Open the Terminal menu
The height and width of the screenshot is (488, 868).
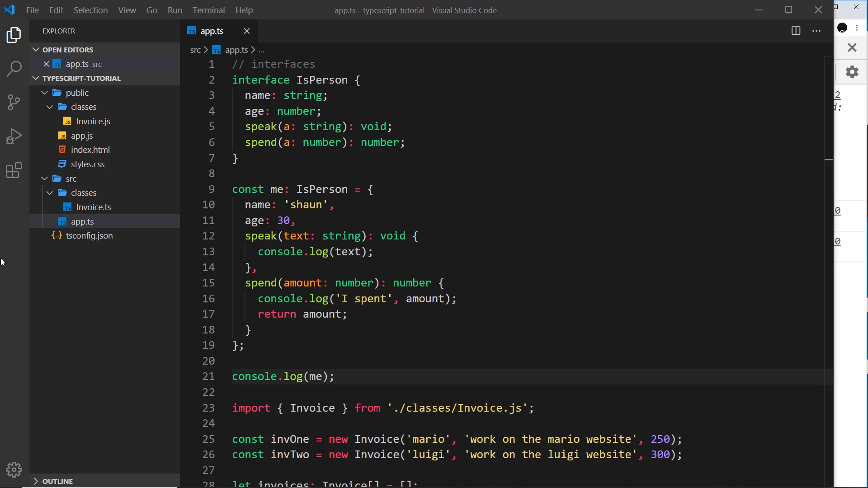(208, 10)
